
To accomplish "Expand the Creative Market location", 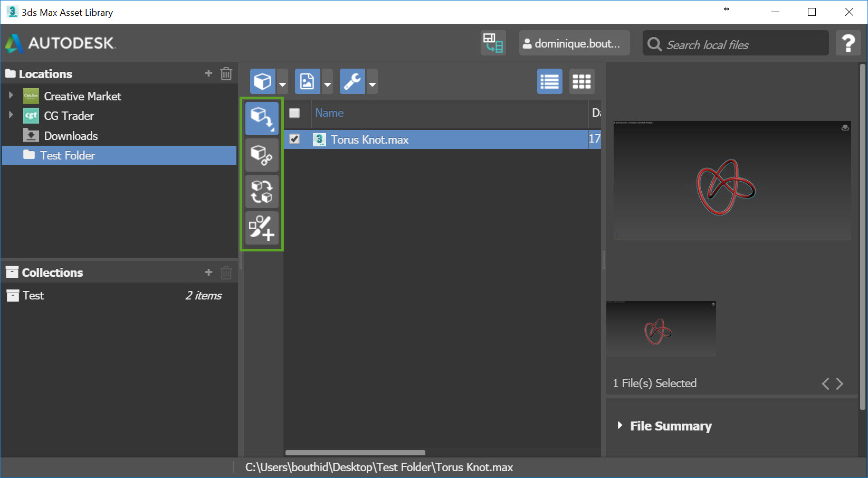I will (11, 95).
